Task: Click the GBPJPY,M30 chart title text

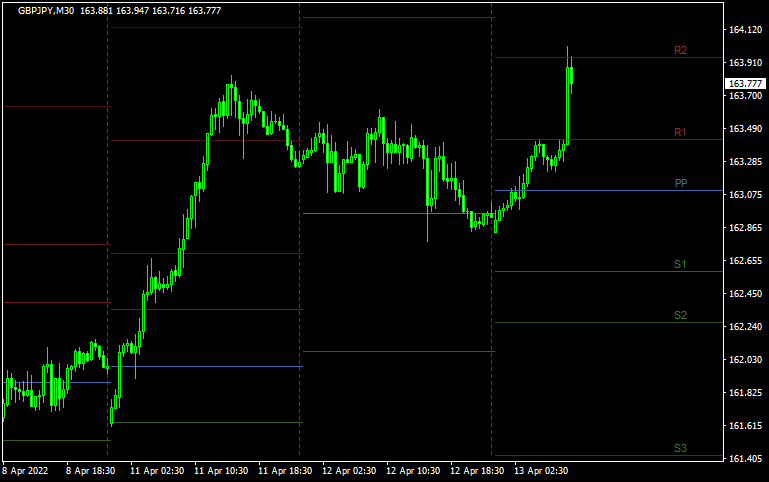Action: click(45, 10)
